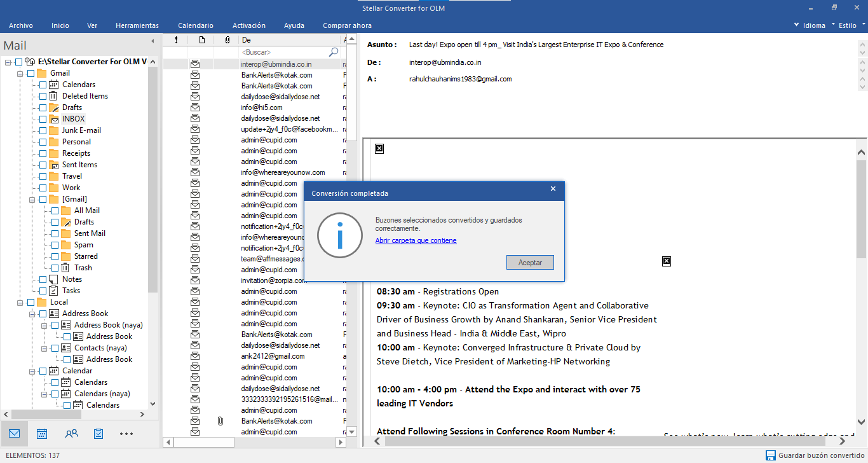Click the three-dots more options icon
Screen dimensions: 868x463
tap(126, 434)
